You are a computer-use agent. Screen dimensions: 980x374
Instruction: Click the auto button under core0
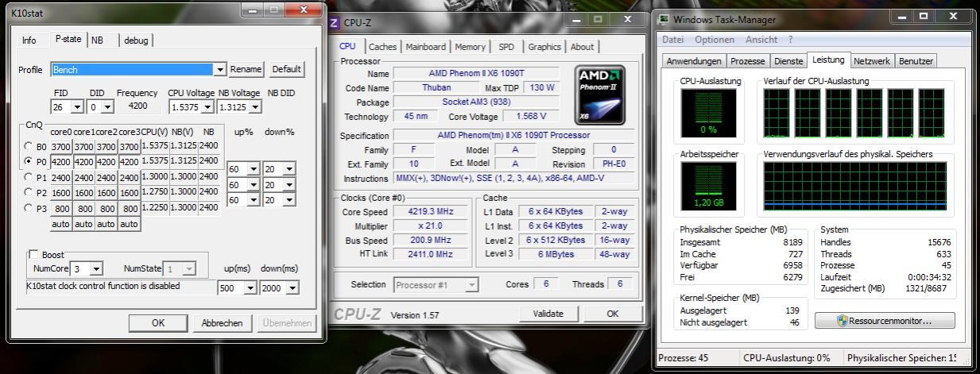60,224
